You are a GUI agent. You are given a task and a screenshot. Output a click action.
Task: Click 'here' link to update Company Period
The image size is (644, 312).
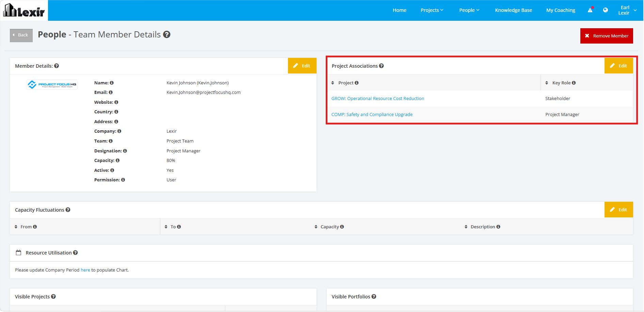pyautogui.click(x=85, y=270)
